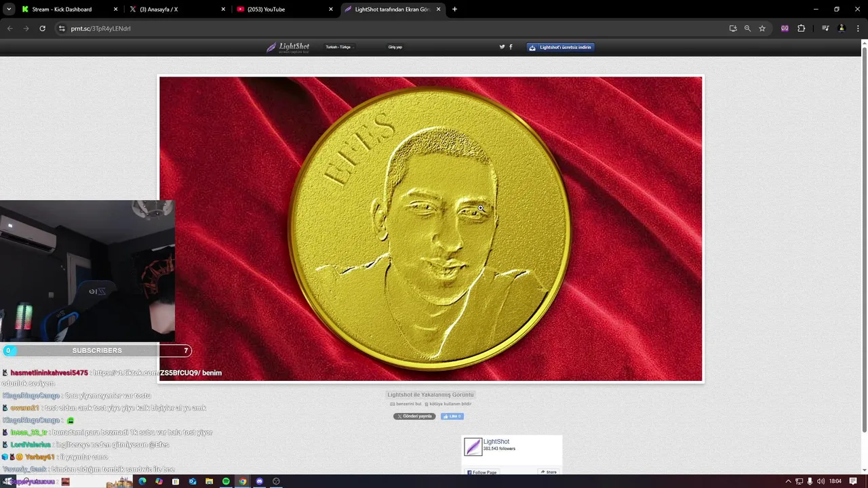Open LightShot's Twitter icon in header

point(502,47)
